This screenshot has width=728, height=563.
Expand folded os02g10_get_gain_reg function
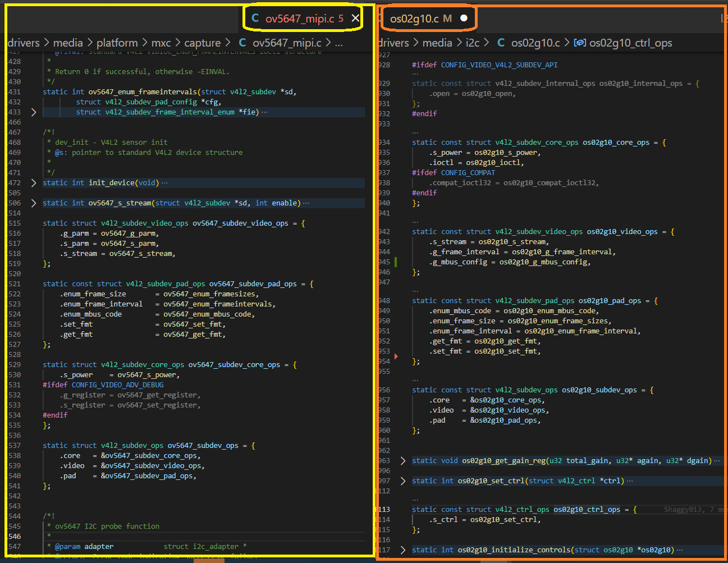pyautogui.click(x=402, y=461)
